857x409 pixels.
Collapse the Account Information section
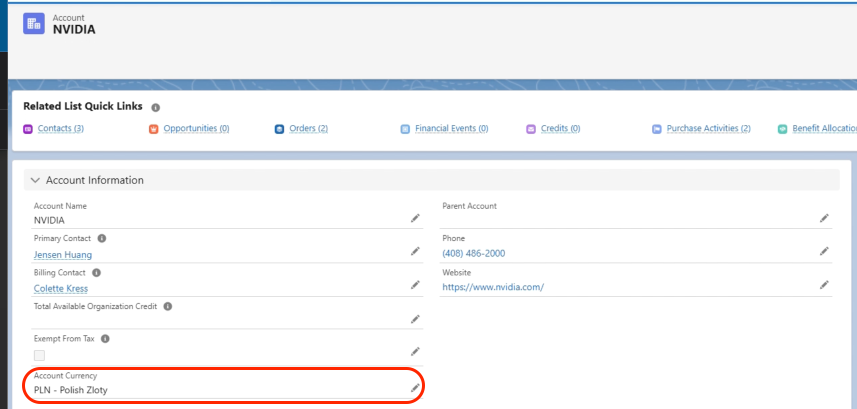coord(36,180)
